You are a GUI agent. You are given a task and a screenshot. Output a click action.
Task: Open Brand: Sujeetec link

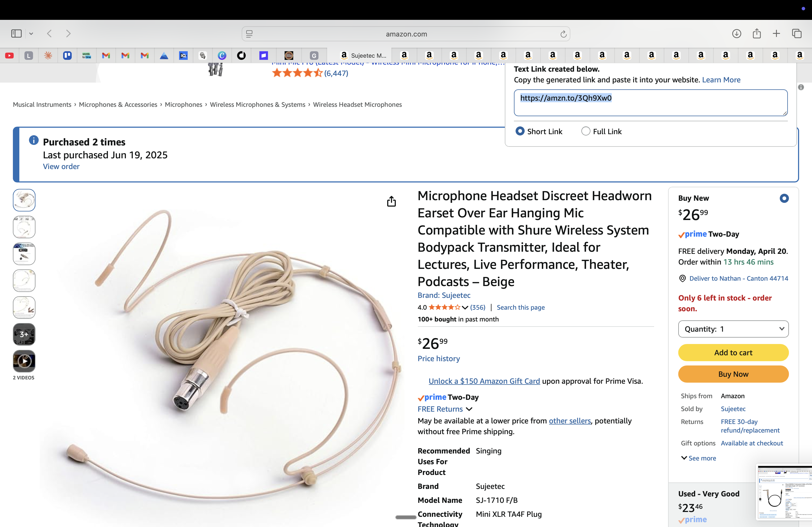tap(444, 295)
